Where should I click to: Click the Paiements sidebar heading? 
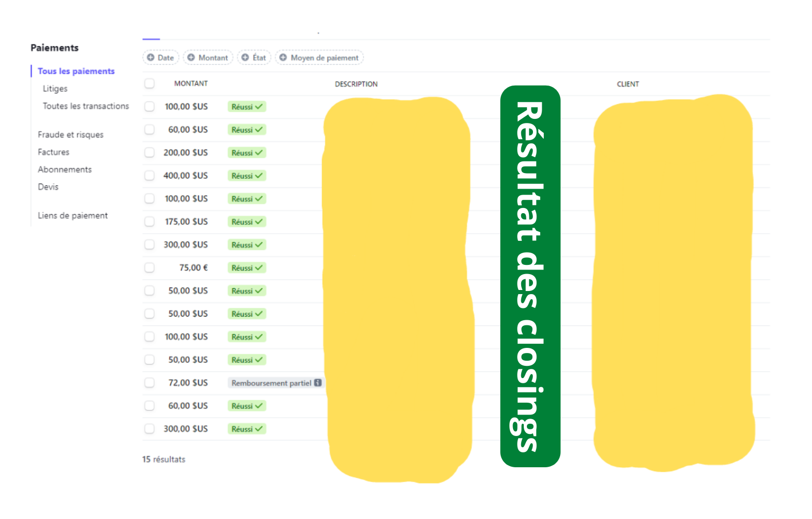point(55,48)
